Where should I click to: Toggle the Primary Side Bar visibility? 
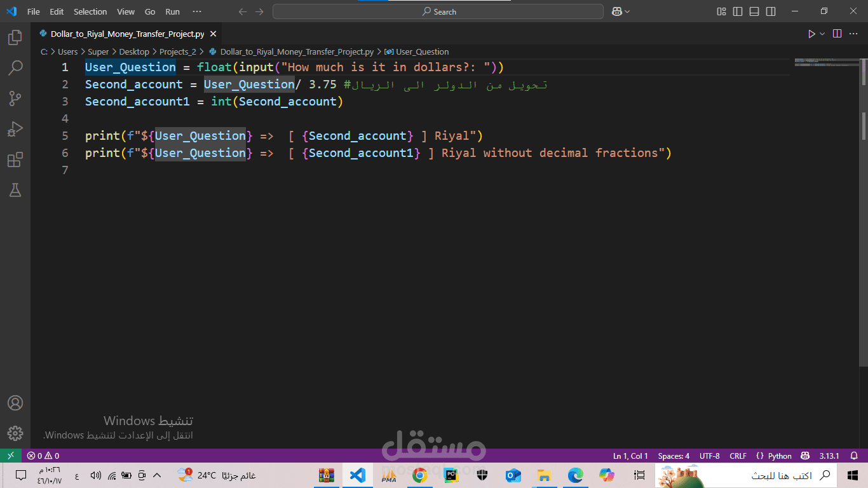point(738,11)
